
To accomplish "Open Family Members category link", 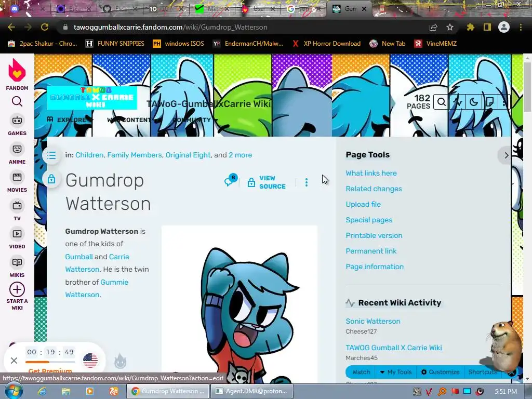I will [135, 155].
